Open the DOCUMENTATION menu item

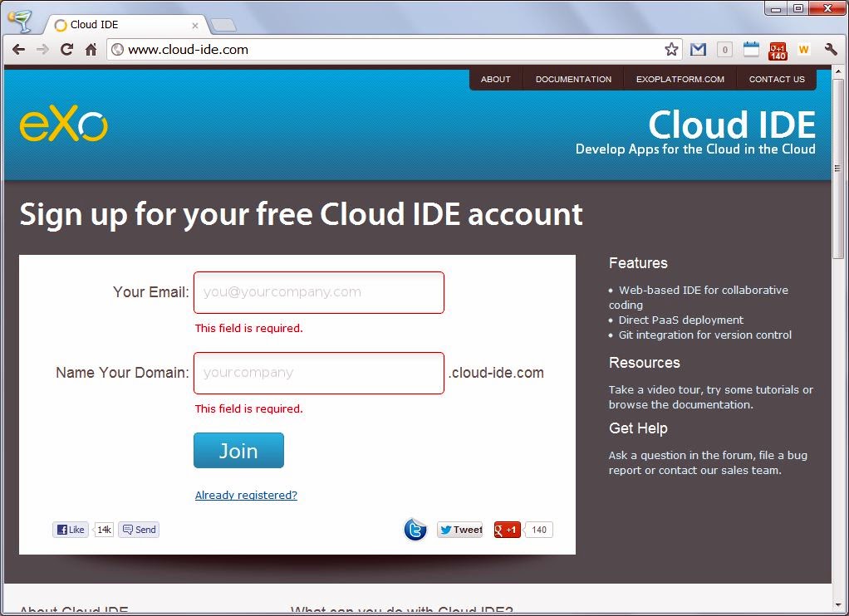click(x=573, y=80)
